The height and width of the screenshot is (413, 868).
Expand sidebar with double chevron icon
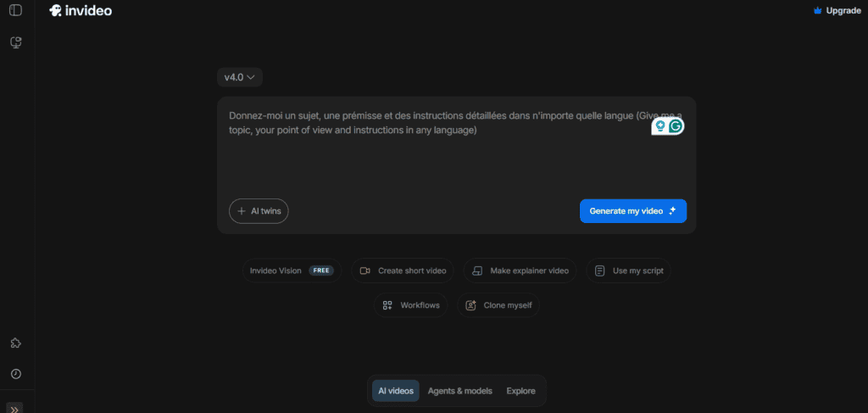pyautogui.click(x=15, y=409)
